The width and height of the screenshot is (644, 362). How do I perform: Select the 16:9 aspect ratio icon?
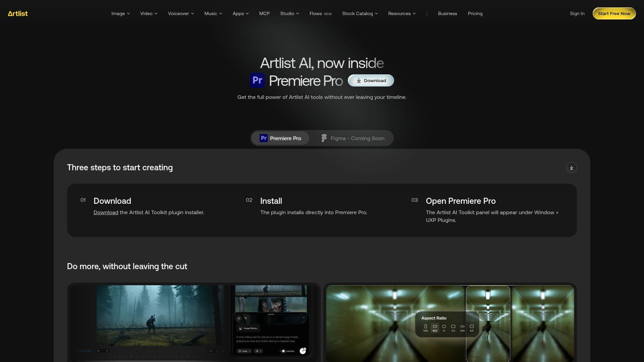click(x=435, y=326)
